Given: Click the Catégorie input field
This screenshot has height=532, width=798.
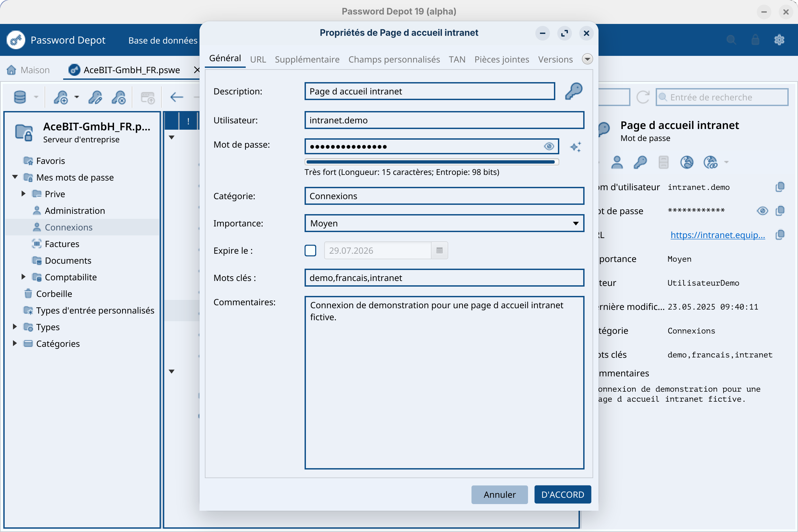Looking at the screenshot, I should [444, 196].
